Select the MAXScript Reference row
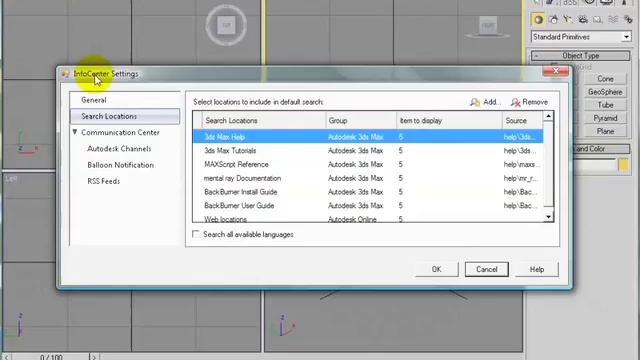The width and height of the screenshot is (640, 360). [368, 164]
